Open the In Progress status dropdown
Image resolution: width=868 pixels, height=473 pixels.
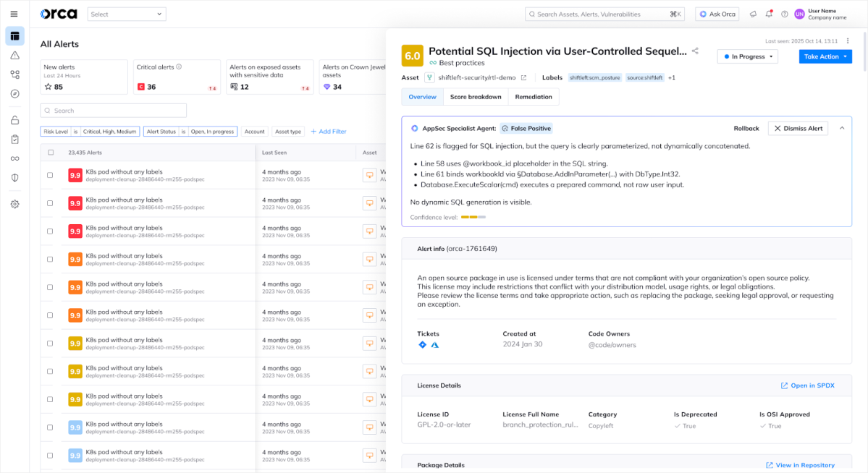[747, 56]
